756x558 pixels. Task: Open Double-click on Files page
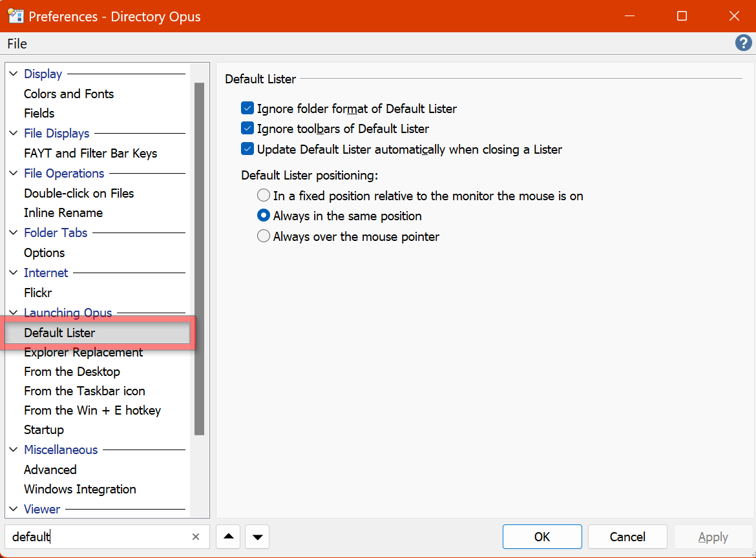(79, 193)
